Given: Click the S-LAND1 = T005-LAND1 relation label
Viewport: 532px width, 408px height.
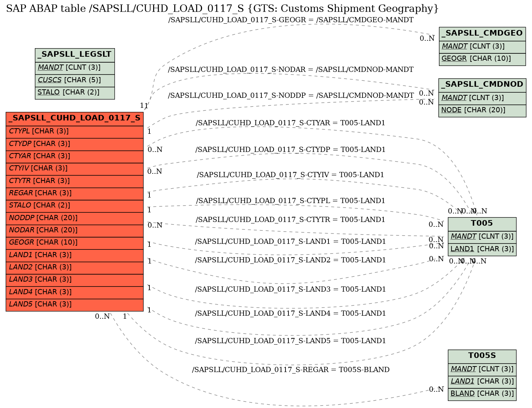Looking at the screenshot, I should (291, 242).
